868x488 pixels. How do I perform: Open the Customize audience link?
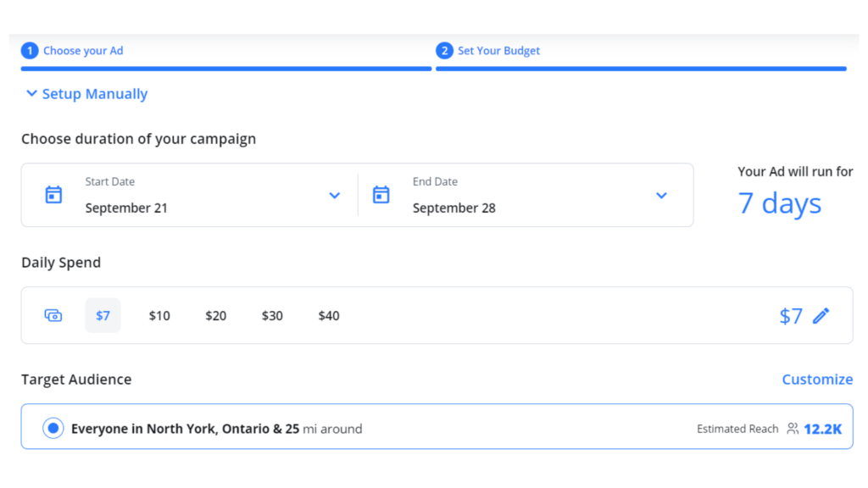817,380
